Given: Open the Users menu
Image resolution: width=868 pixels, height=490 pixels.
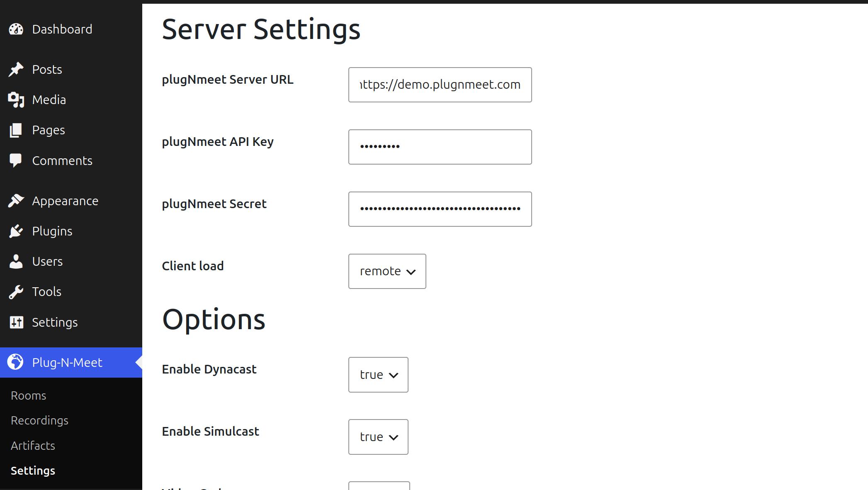Looking at the screenshot, I should click(71, 261).
